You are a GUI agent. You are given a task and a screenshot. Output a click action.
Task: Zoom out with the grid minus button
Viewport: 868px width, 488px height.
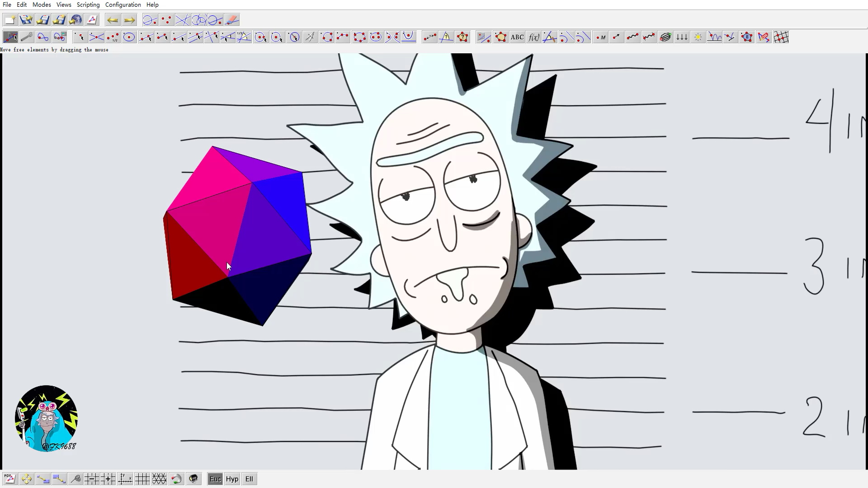(92, 479)
